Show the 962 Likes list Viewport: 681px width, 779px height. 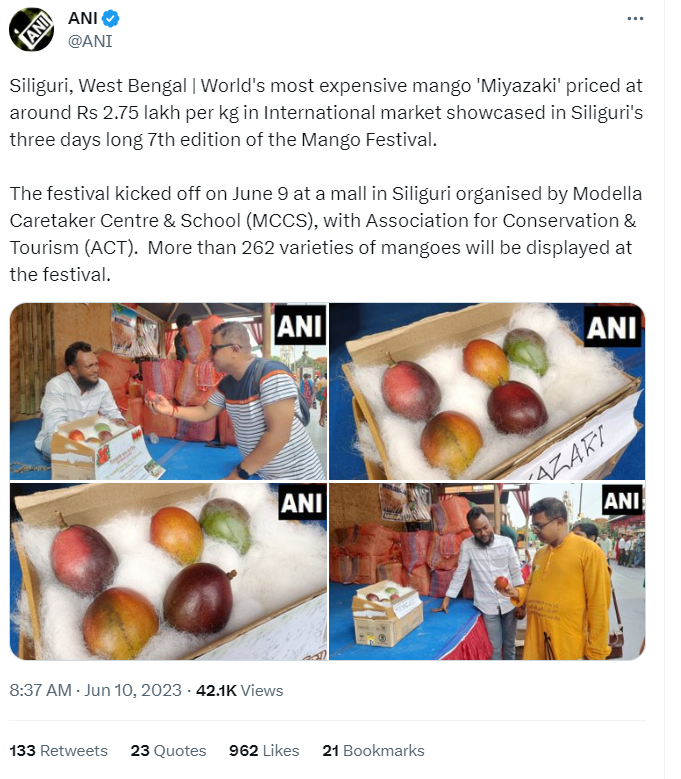click(x=264, y=750)
